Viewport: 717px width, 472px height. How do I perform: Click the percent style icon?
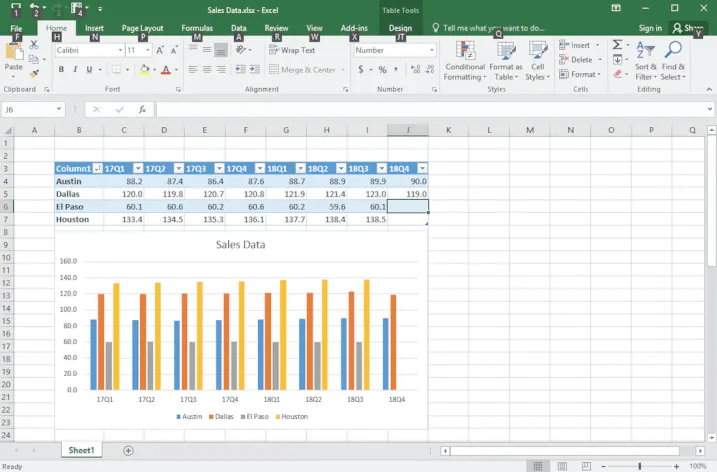pyautogui.click(x=382, y=70)
